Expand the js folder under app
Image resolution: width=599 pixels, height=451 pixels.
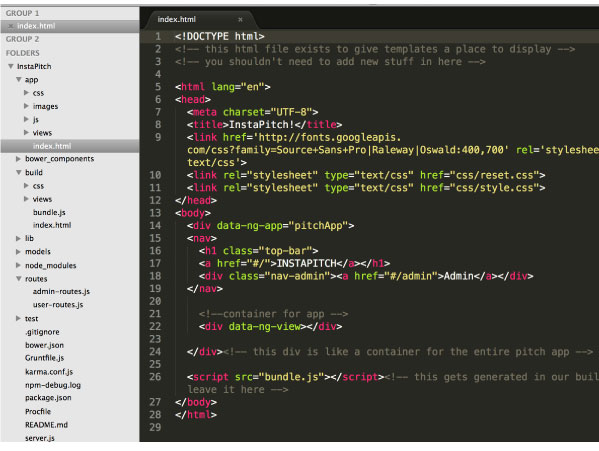pos(26,120)
